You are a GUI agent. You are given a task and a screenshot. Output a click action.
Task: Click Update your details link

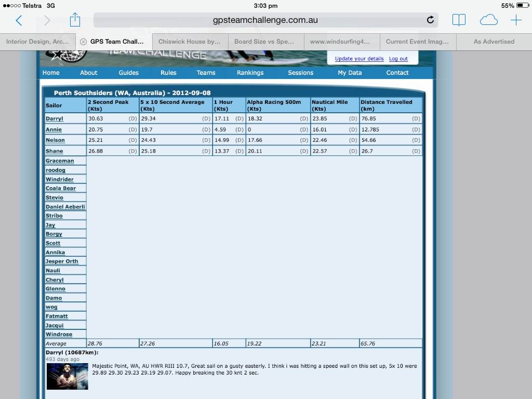[359, 59]
